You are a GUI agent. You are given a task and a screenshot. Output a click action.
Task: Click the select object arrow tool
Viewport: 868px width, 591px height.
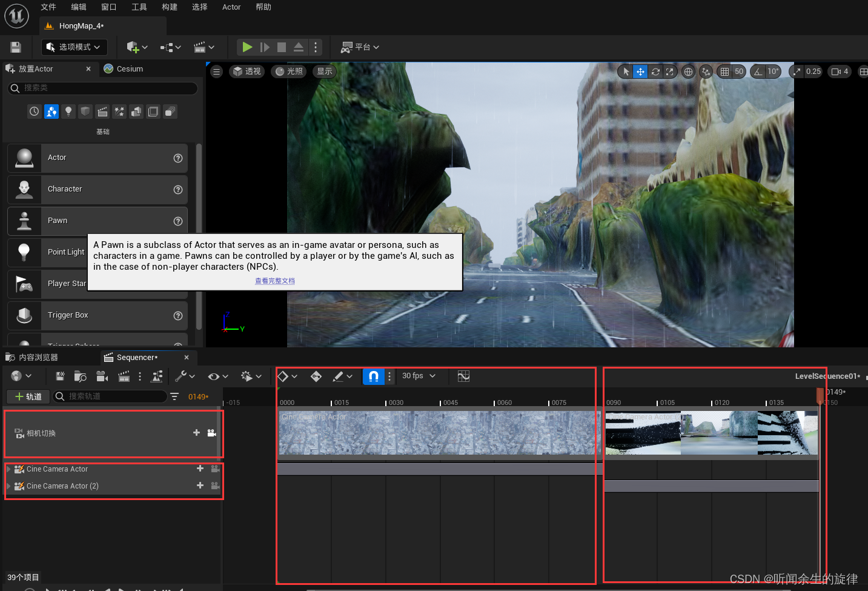[x=626, y=72]
